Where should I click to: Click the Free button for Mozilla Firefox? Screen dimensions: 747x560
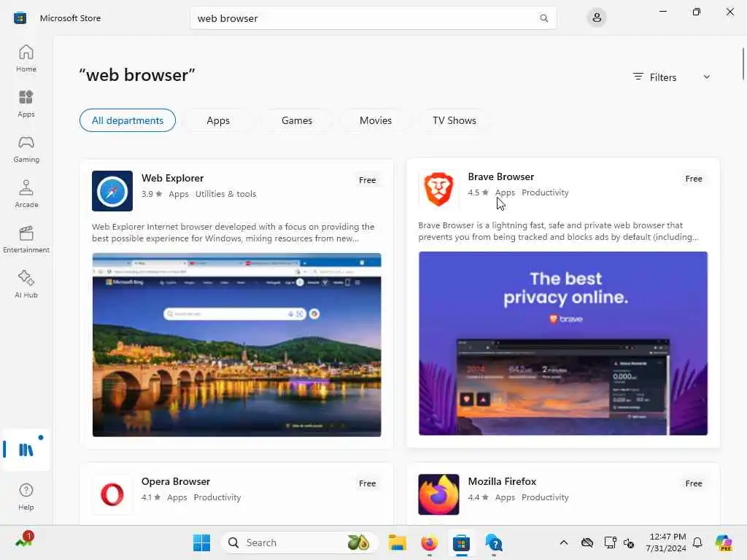coord(694,483)
